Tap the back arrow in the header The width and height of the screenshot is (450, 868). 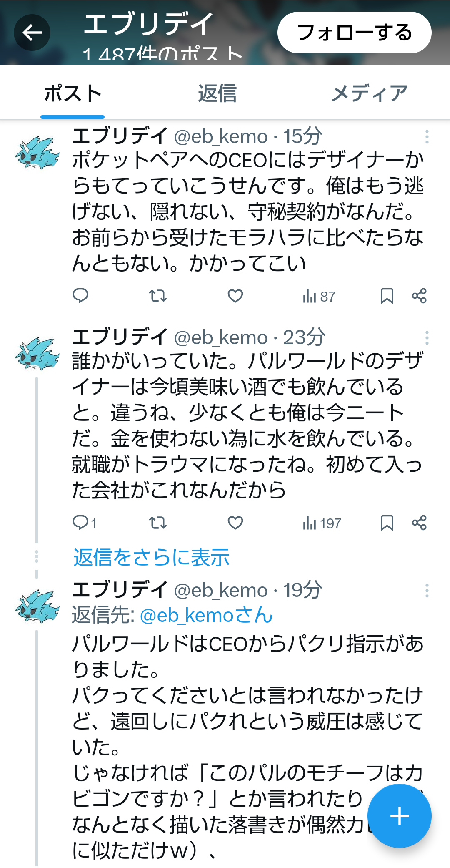pyautogui.click(x=32, y=33)
